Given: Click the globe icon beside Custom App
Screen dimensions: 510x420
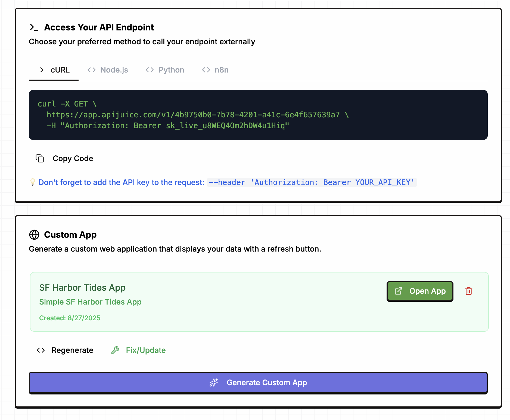Looking at the screenshot, I should click(x=34, y=235).
